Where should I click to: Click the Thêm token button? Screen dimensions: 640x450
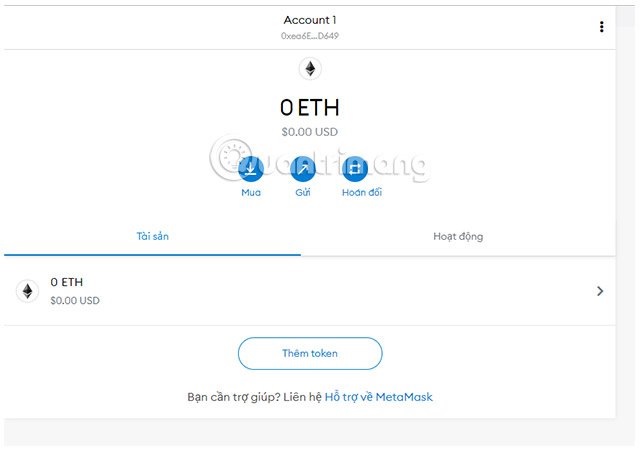click(310, 353)
